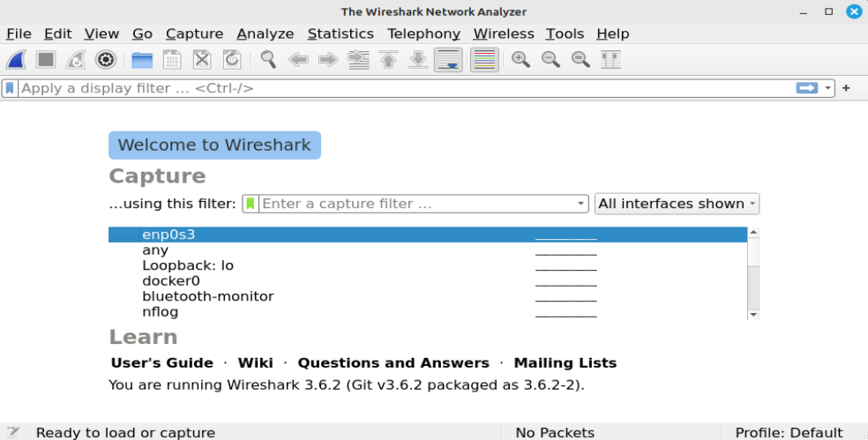Open the Statistics menu

point(340,34)
